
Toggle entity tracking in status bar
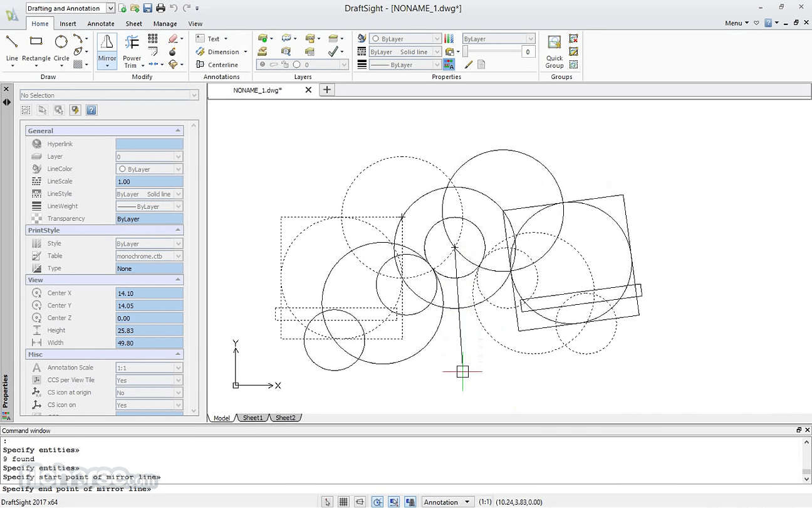click(410, 502)
